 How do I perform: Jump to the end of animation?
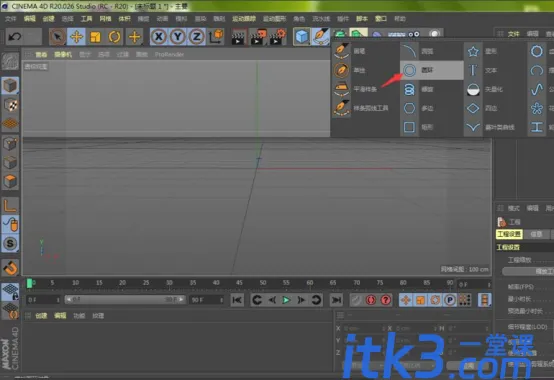point(336,300)
